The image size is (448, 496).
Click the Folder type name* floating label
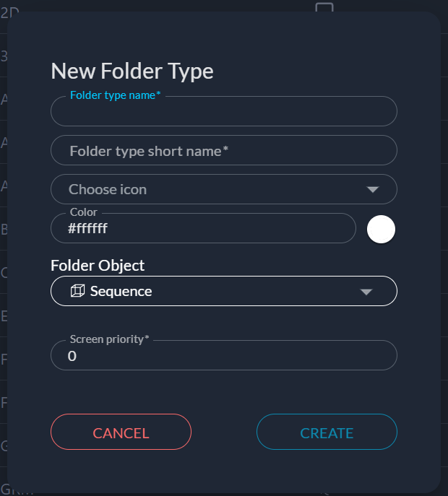click(116, 95)
